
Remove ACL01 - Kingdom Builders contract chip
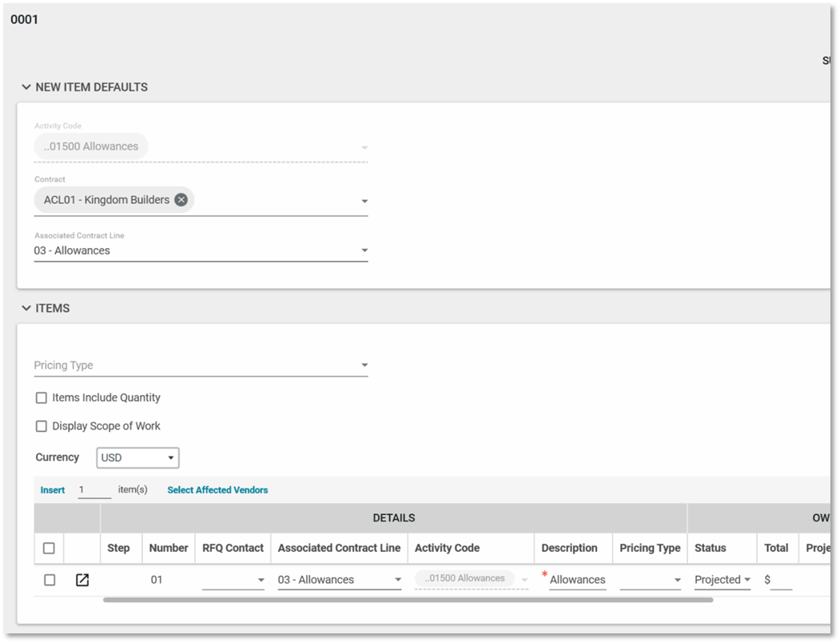181,200
